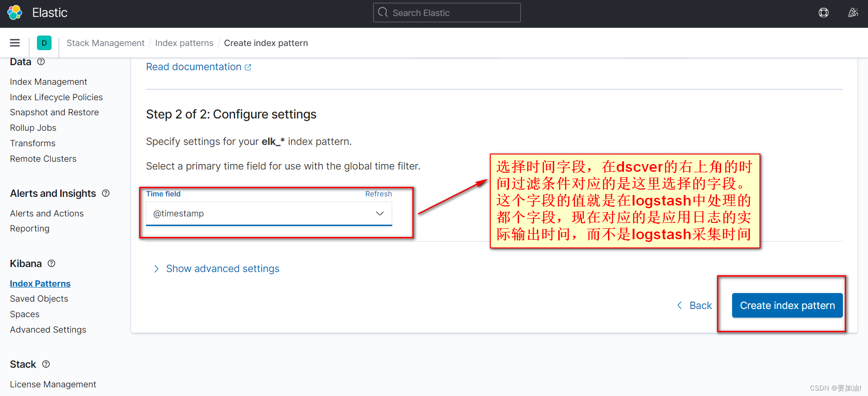Click the Elastic logo icon
The image size is (868, 396).
15,13
